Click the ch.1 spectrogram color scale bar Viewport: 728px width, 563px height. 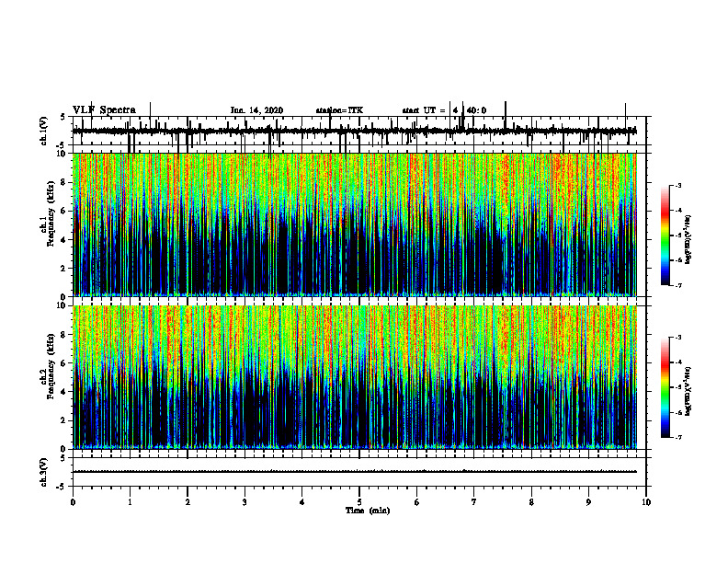(665, 236)
